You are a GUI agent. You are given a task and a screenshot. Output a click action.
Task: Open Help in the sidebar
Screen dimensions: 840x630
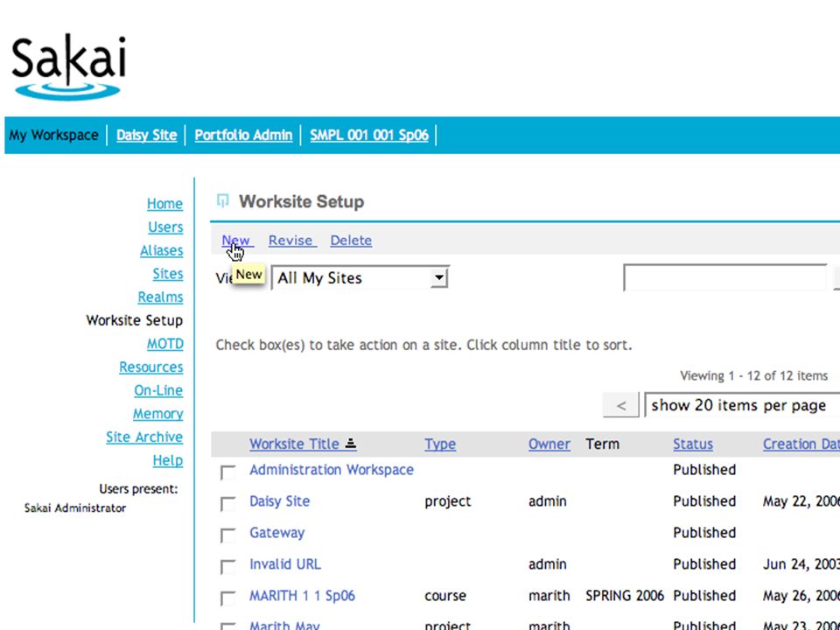pyautogui.click(x=168, y=460)
